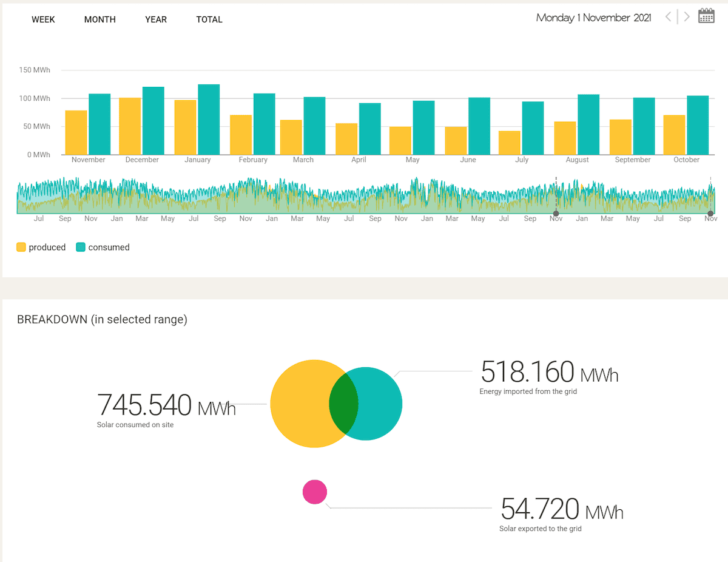Click the January consumed bar
Screen dimensions: 728x562
click(x=209, y=120)
